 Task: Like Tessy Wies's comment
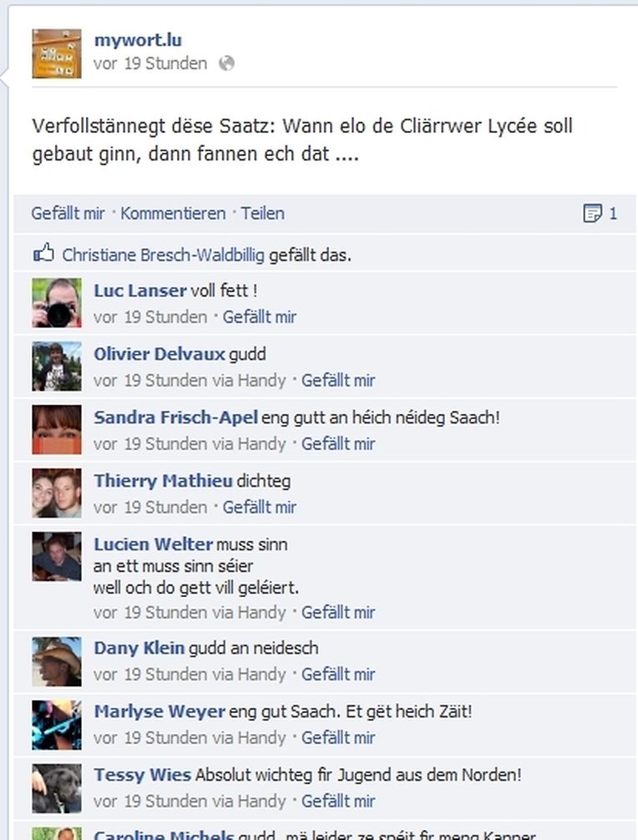338,801
